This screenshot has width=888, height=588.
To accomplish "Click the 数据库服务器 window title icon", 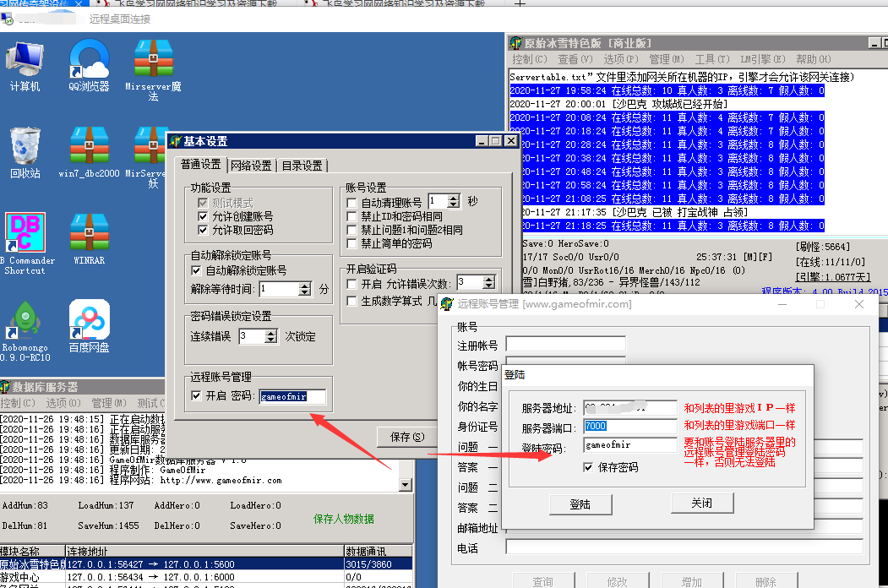I will pos(5,388).
